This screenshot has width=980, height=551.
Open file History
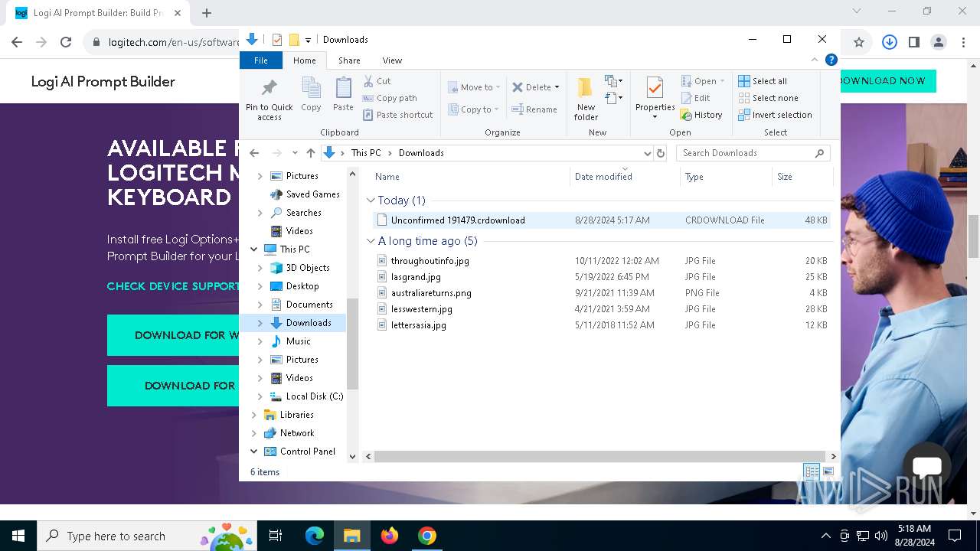[x=701, y=115]
